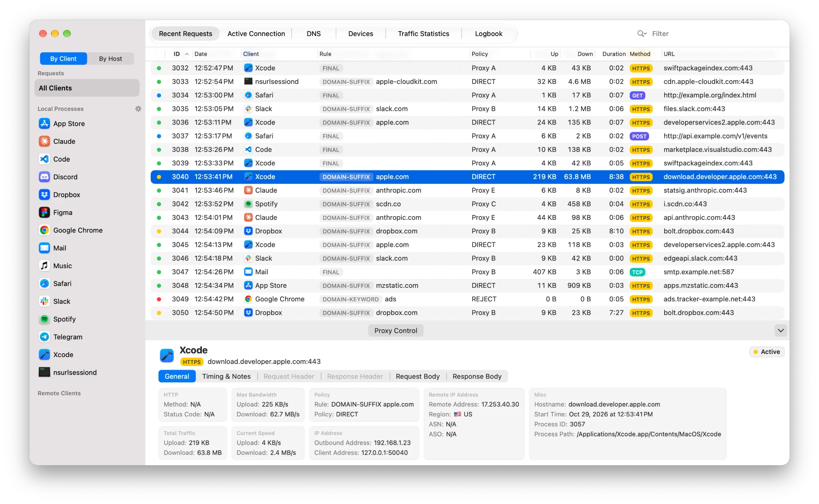Screen dimensions: 819x504
Task: Select request 3044 bolt.dropbox.com row
Action: coord(467,231)
